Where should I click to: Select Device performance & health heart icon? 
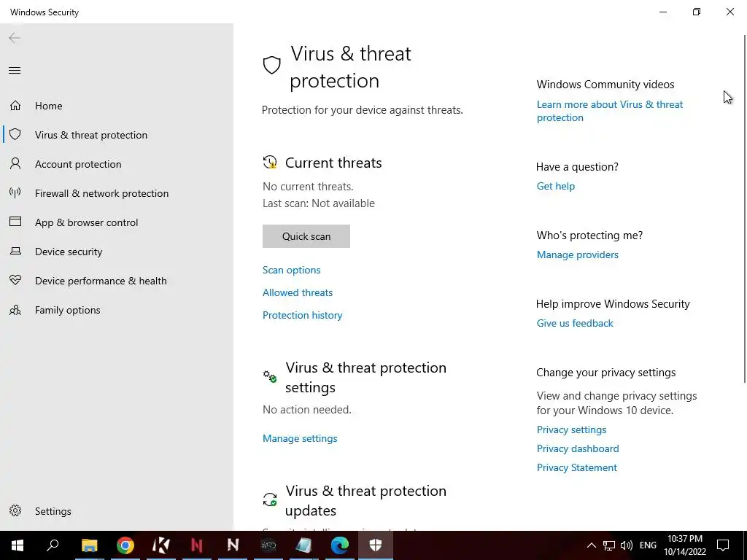[15, 281]
